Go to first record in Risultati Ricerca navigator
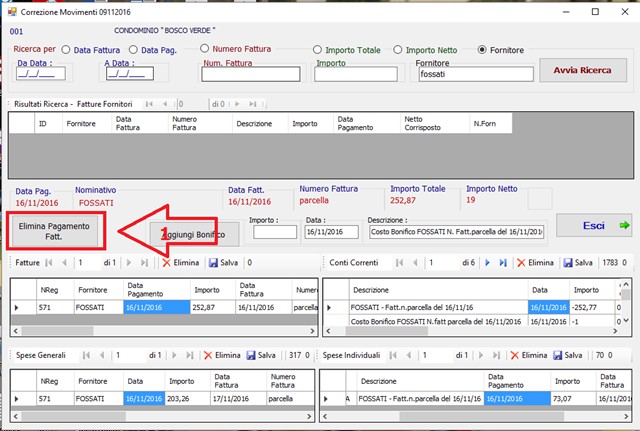This screenshot has width=640, height=431. click(149, 104)
